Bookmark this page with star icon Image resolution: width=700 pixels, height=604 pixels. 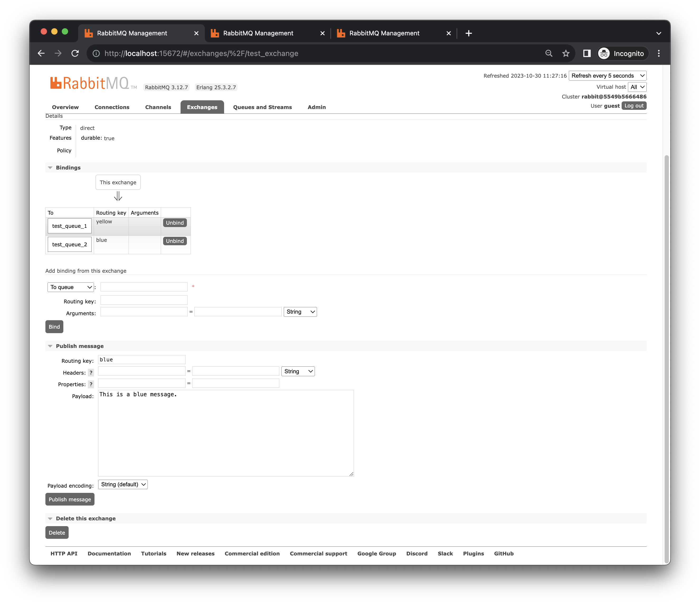pos(566,53)
